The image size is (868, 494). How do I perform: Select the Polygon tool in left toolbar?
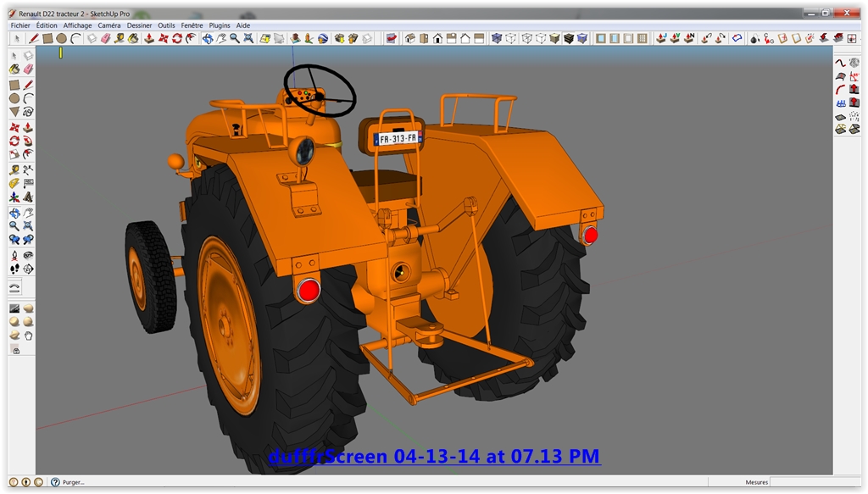tap(14, 112)
